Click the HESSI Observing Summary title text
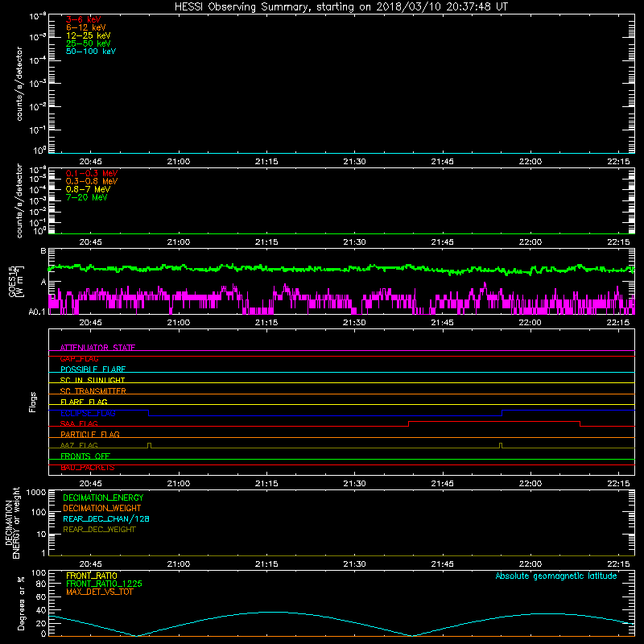 click(341, 7)
